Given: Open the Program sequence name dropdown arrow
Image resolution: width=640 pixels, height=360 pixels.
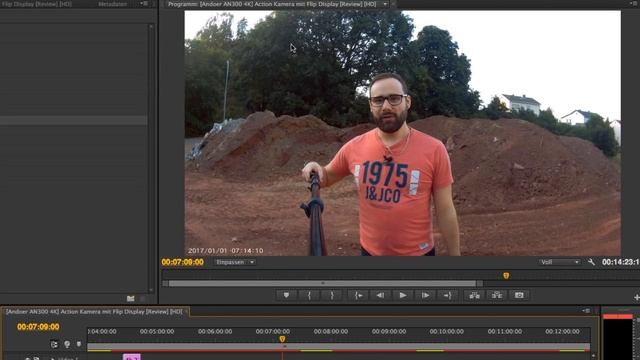Looking at the screenshot, I should 385,4.
